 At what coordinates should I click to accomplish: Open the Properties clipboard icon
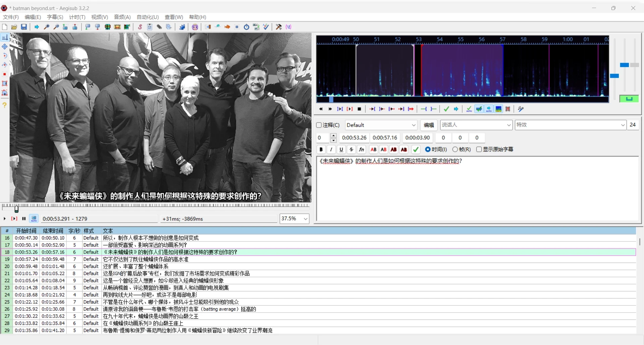(x=150, y=27)
